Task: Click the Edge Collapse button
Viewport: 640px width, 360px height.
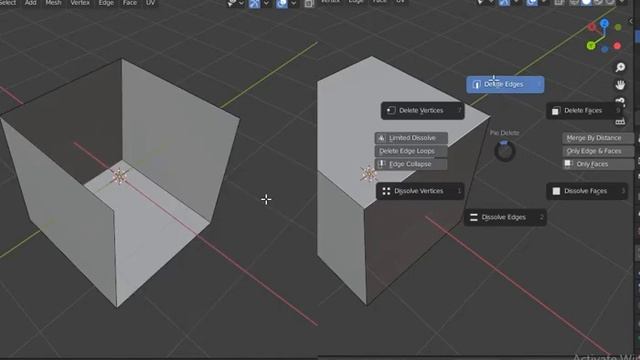Action: pos(411,164)
